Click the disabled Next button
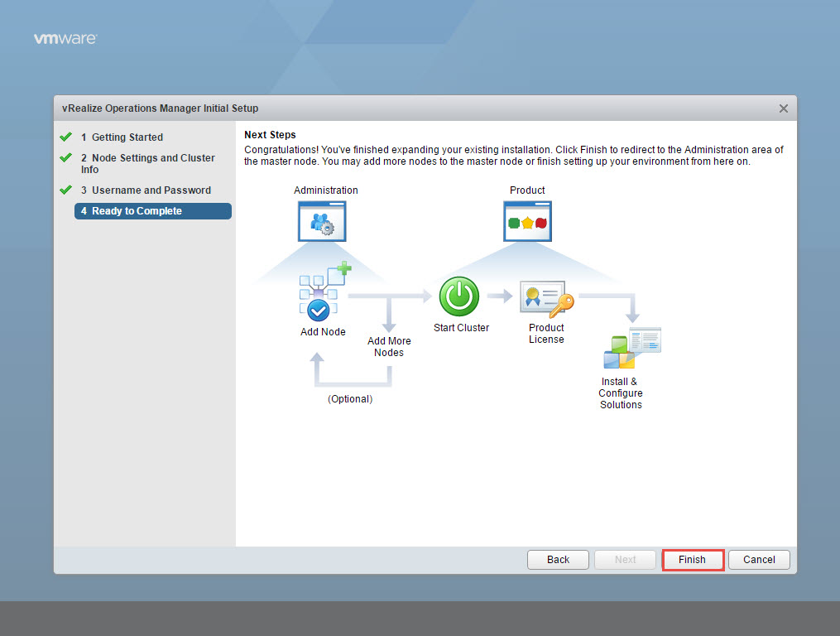This screenshot has width=840, height=636. coord(625,559)
